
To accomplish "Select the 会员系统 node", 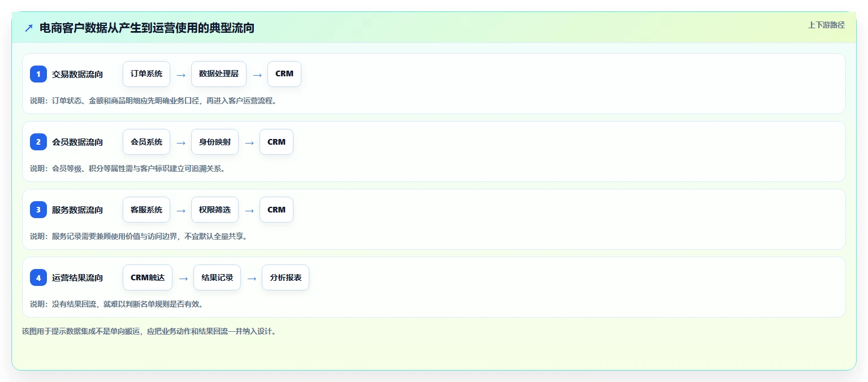I will coord(146,142).
